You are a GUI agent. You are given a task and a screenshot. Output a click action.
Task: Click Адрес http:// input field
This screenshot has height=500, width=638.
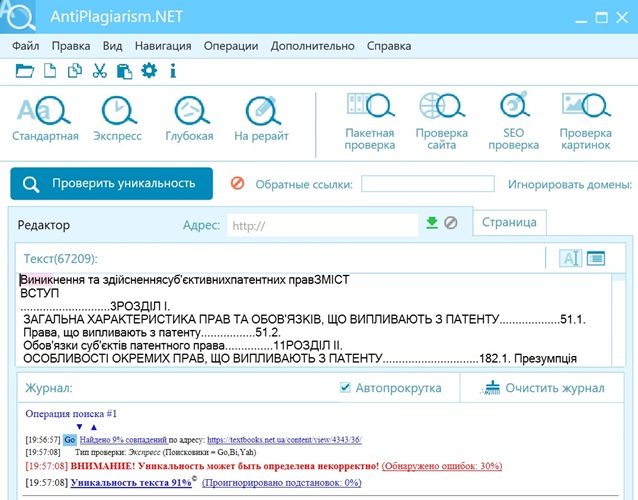click(x=323, y=225)
